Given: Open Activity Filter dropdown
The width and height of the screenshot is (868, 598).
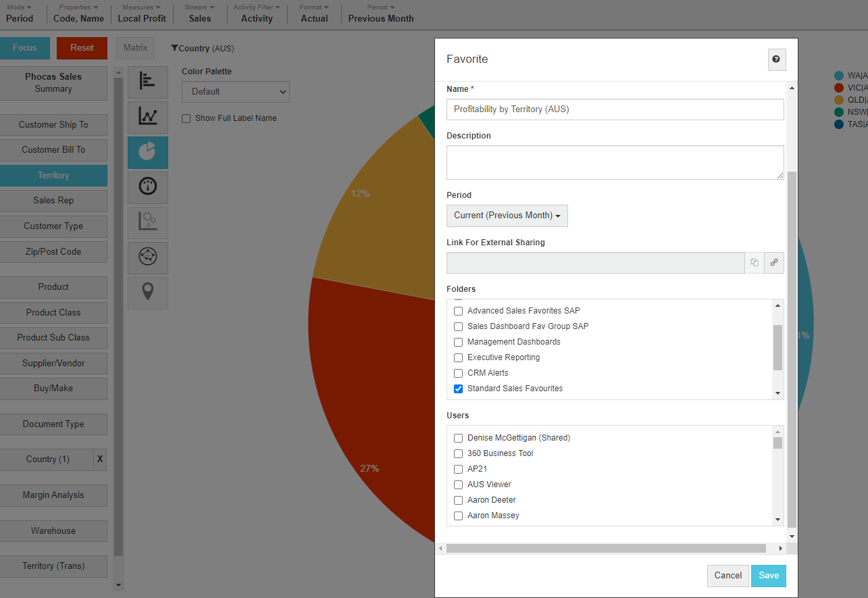Looking at the screenshot, I should [257, 14].
